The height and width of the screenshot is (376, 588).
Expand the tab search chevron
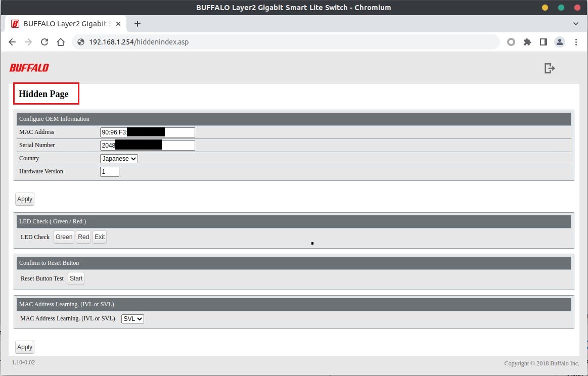point(575,24)
